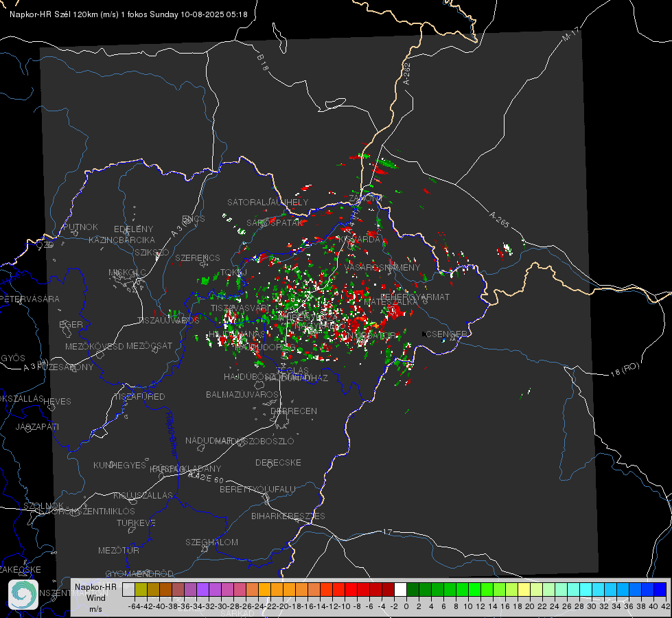Click the cyan legend swatch between 28 and 30
Viewport: 672px width, 618px height.
pos(586,589)
